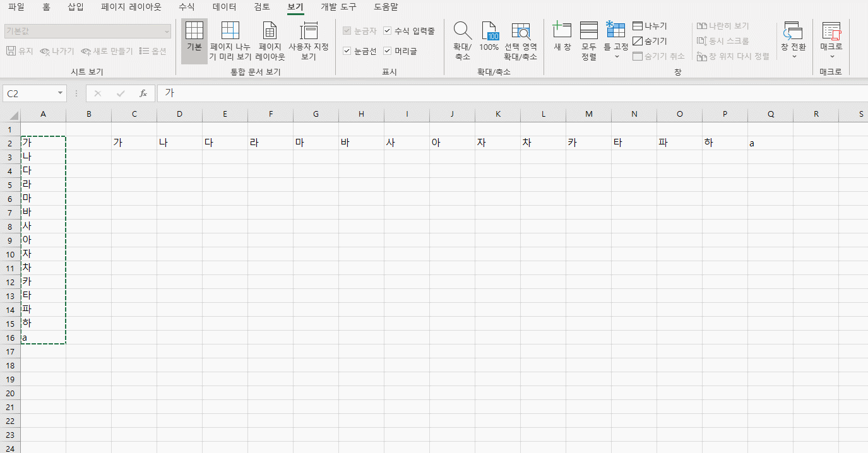Toggle the Gridlines (눈금선) checkbox

click(x=347, y=51)
